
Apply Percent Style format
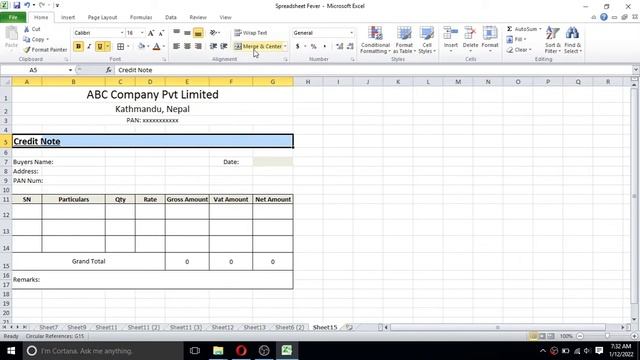pos(313,47)
